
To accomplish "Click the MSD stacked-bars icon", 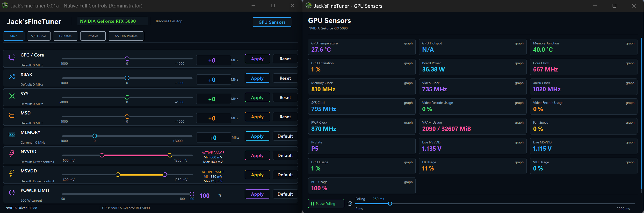I will 12,115.
